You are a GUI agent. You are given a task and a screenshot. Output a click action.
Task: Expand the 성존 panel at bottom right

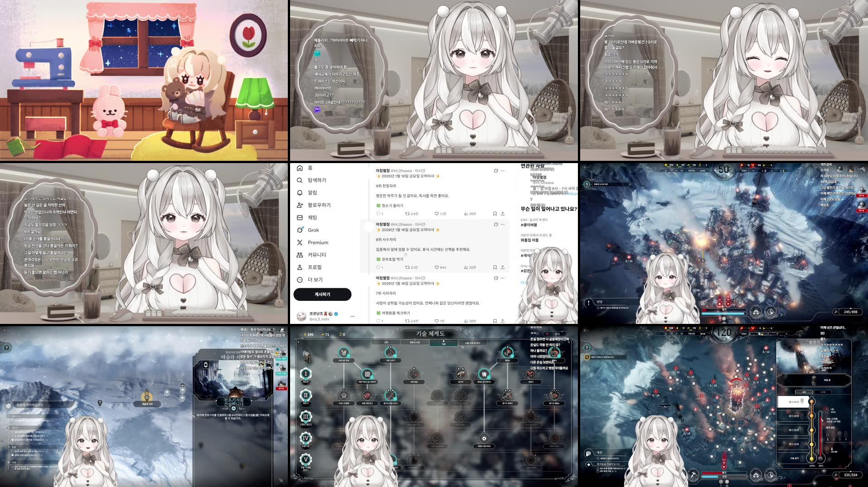pos(600,453)
